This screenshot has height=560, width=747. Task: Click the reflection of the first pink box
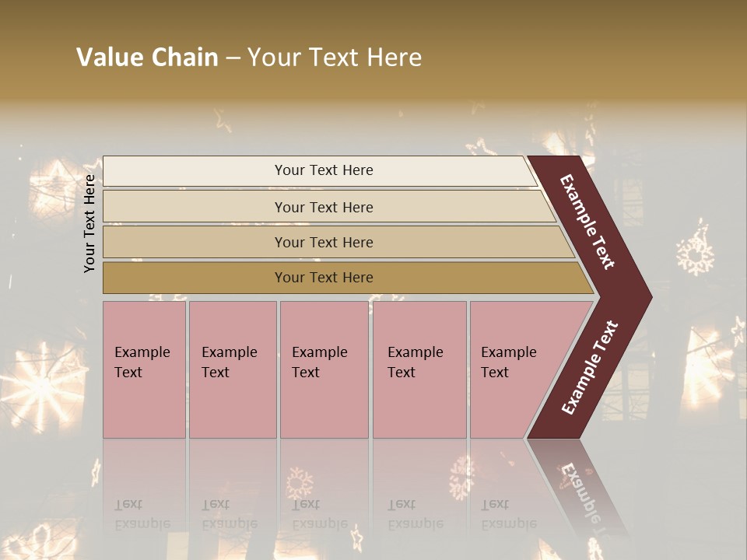tap(145, 485)
